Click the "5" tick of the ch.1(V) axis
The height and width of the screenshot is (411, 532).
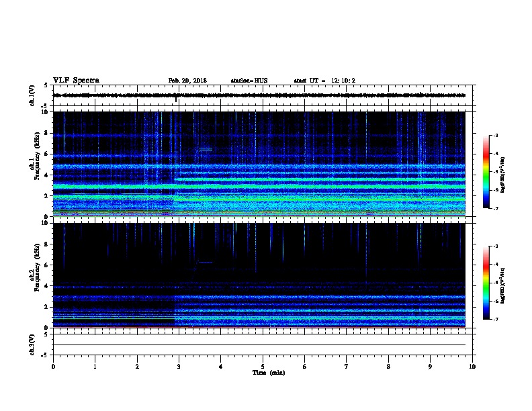click(46, 85)
